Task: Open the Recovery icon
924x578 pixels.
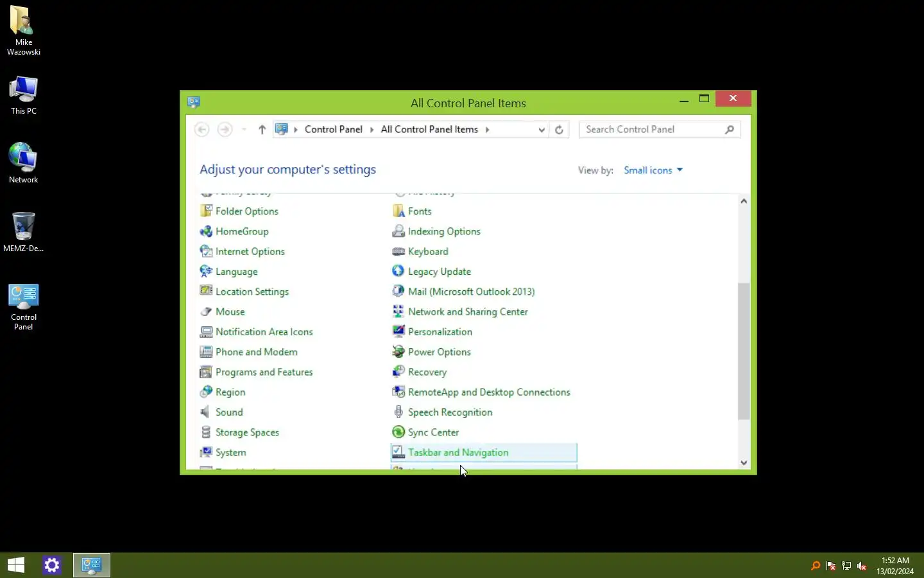Action: 398,372
